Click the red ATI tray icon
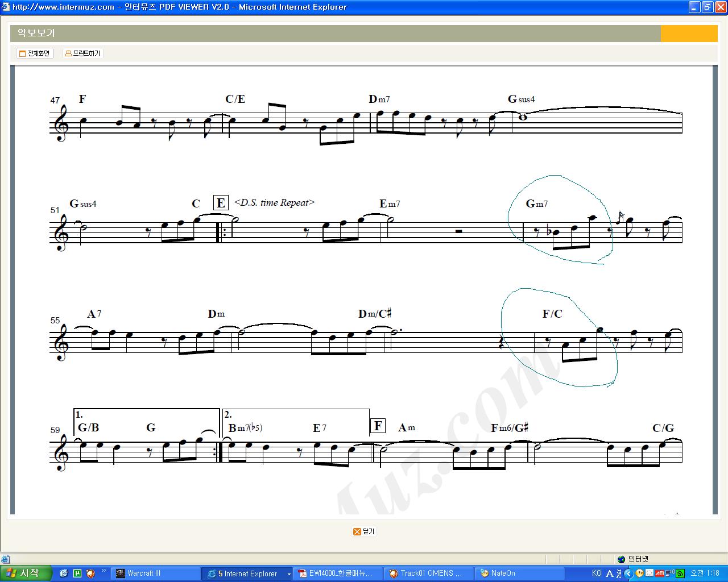Viewport: 728px width, 582px height. 660,573
